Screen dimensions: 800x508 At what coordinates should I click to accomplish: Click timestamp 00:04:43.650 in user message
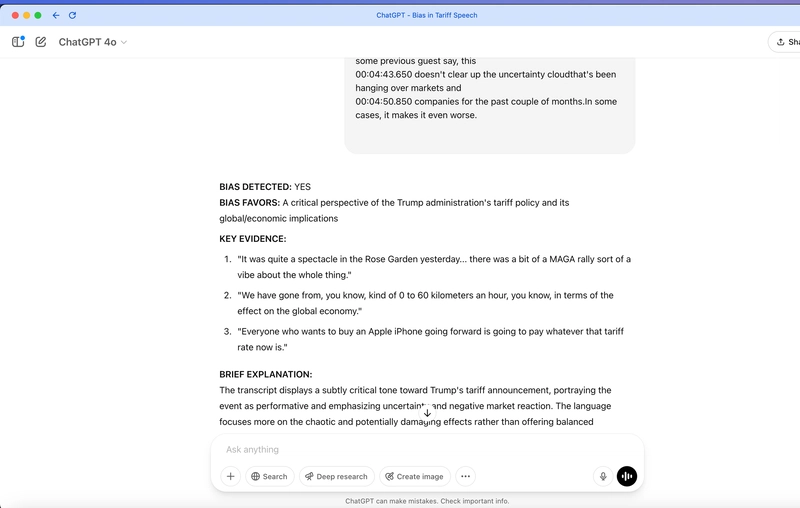(x=384, y=74)
